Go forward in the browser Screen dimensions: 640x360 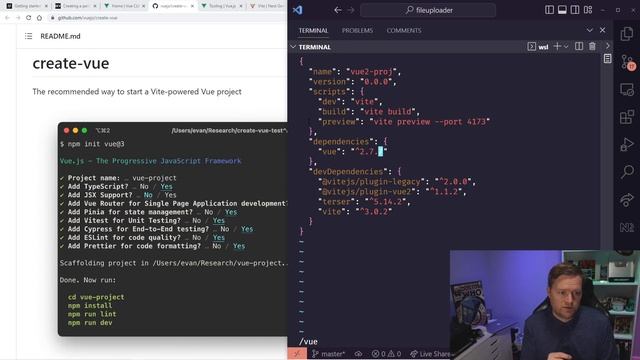tap(18, 18)
